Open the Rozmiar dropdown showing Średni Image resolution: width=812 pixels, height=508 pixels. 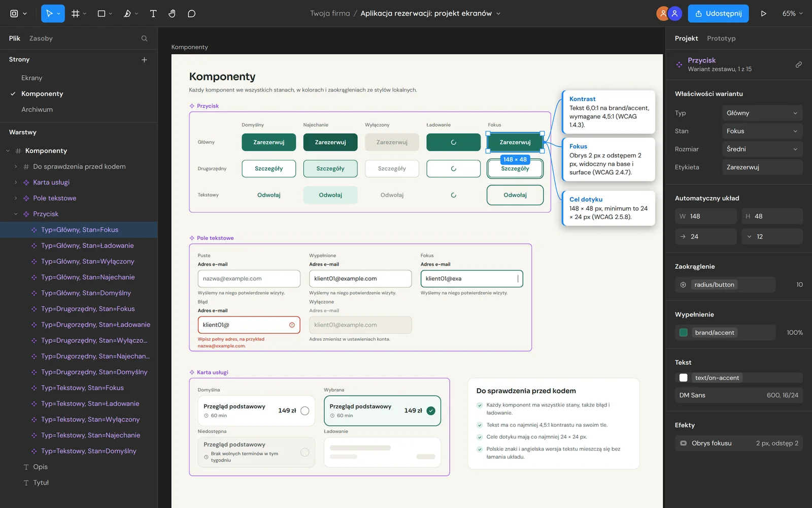[762, 149]
